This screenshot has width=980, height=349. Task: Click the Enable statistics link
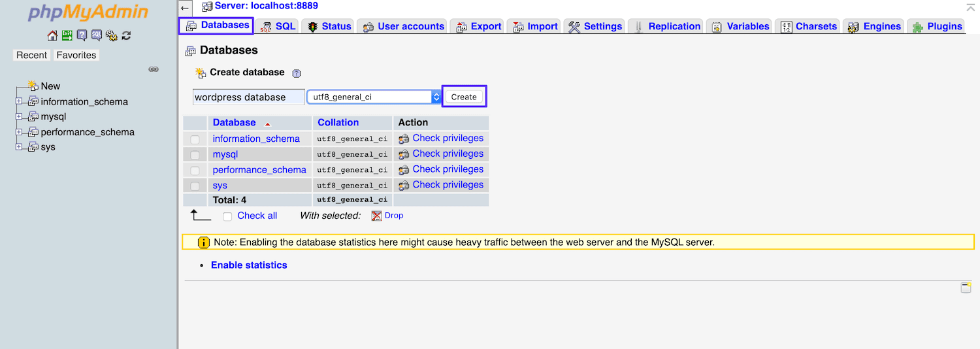tap(249, 265)
